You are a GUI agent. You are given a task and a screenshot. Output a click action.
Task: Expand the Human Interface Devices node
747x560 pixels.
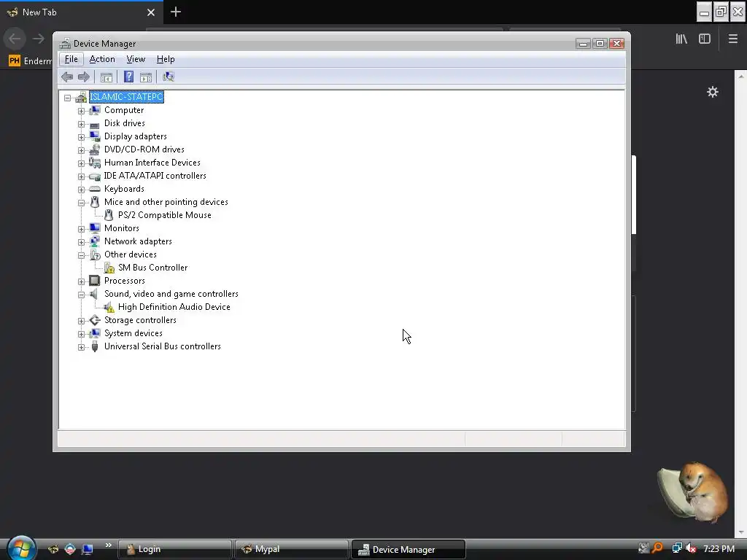pyautogui.click(x=81, y=163)
